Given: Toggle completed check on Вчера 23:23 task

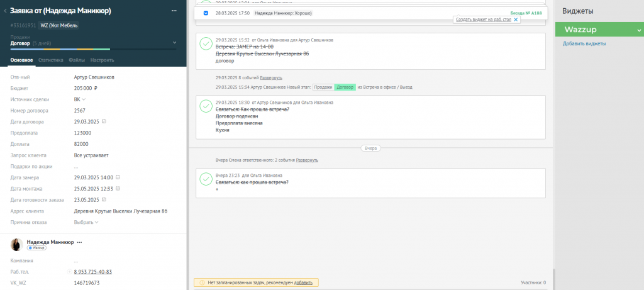Looking at the screenshot, I should [x=206, y=179].
